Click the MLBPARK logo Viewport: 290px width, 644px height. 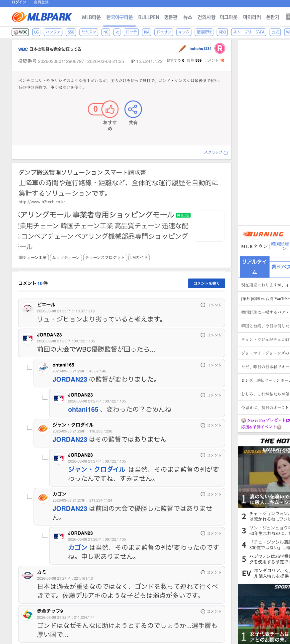(x=42, y=17)
